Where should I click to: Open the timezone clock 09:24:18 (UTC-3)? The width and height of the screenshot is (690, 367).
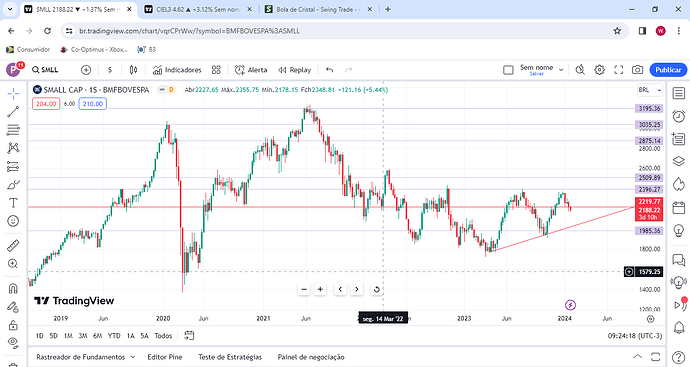point(635,336)
